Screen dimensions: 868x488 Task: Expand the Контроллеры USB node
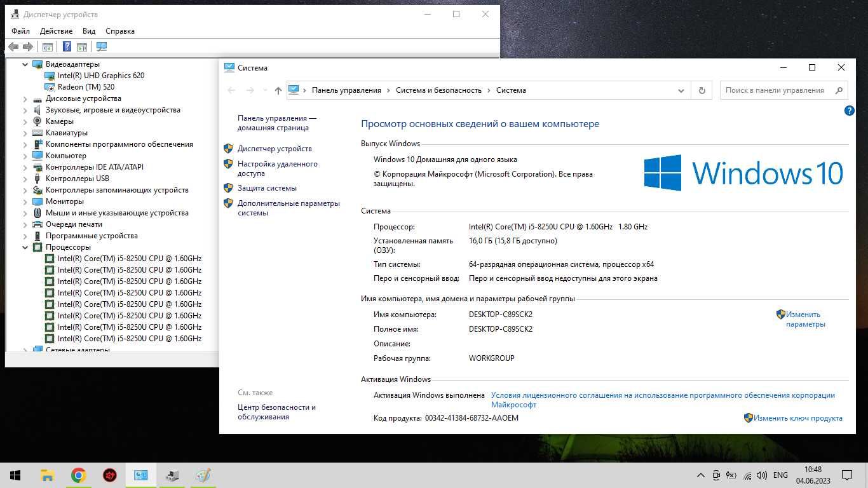25,179
